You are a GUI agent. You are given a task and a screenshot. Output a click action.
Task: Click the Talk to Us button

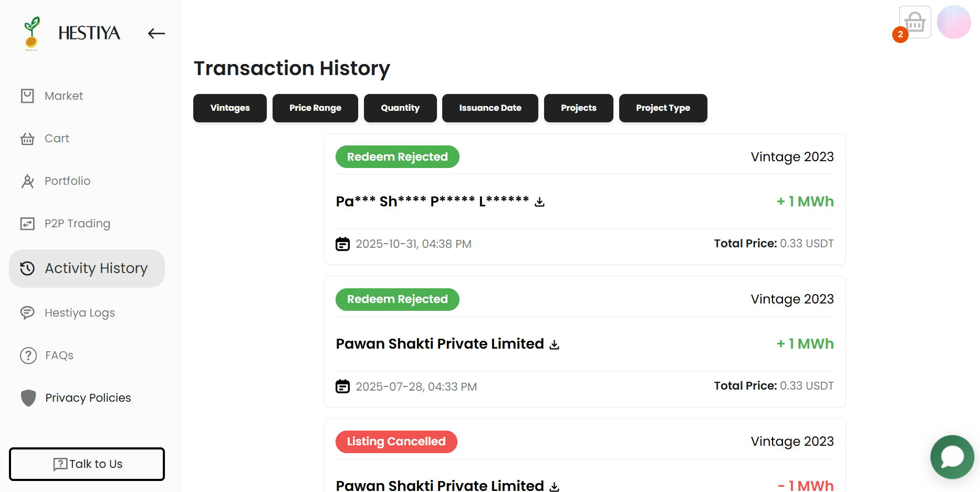[x=87, y=464]
